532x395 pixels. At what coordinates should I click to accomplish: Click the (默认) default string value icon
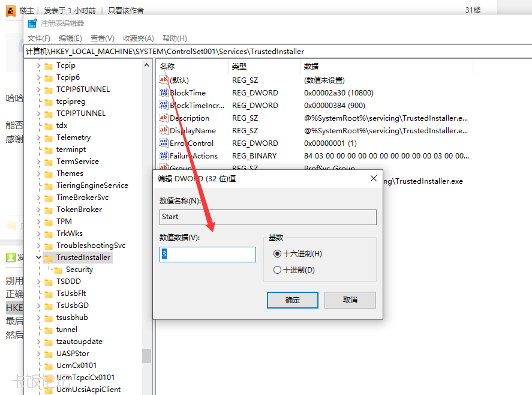(x=164, y=80)
